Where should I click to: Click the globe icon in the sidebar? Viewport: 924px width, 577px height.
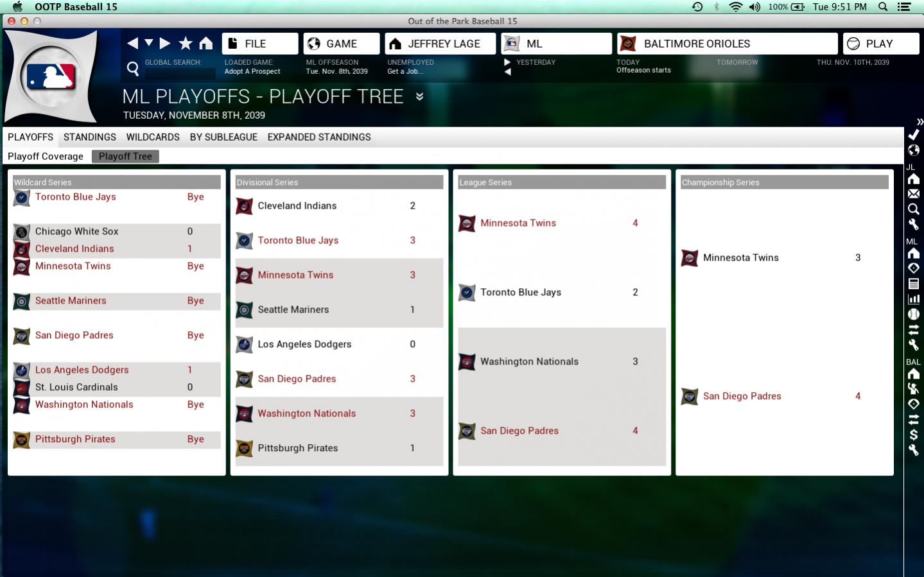(914, 150)
